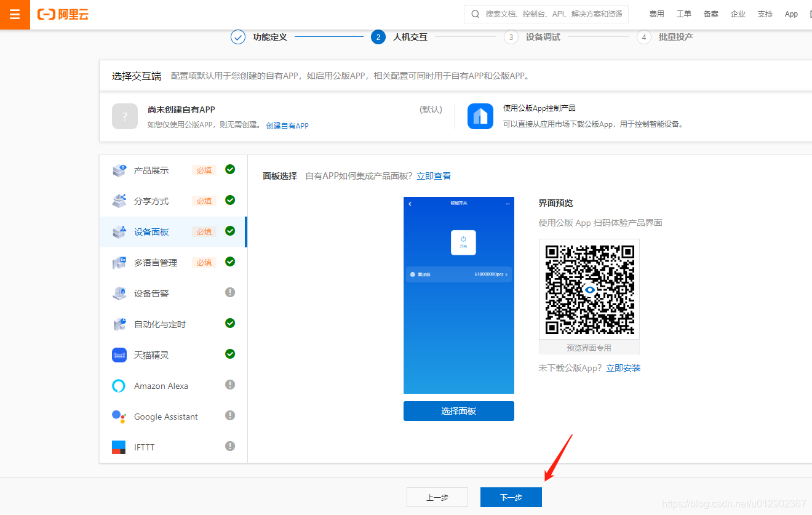Screen dimensions: 812x515
Task: Click the 自动化与定时 timer icon
Action: (x=119, y=324)
